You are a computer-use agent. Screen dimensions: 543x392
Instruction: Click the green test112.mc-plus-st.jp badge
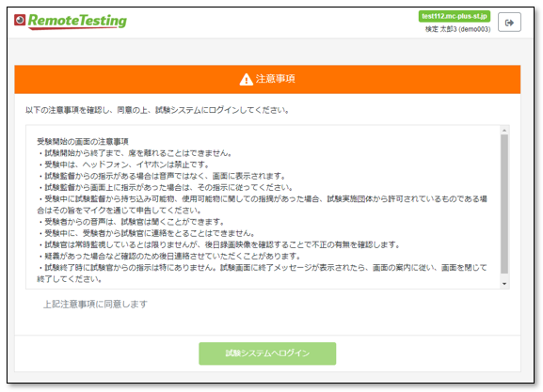tap(455, 16)
